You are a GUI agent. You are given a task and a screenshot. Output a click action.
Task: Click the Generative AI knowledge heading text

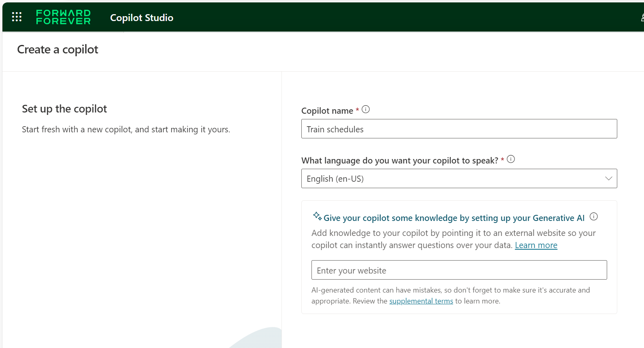[454, 218]
